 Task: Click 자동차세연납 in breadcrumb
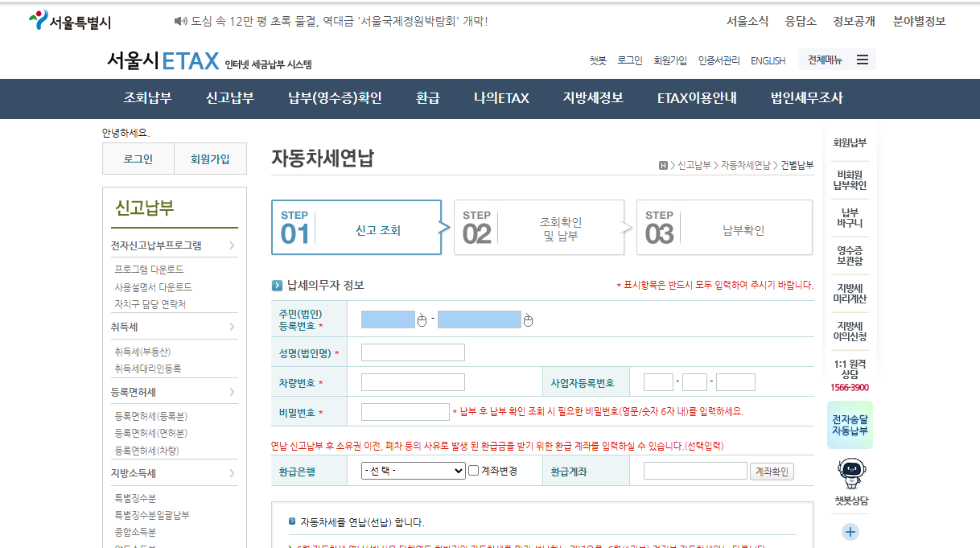point(745,165)
